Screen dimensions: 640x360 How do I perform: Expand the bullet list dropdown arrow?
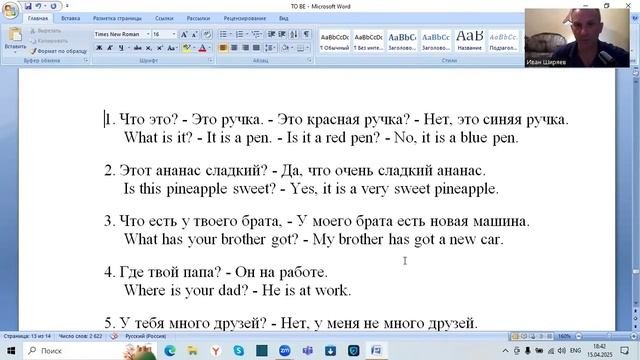pyautogui.click(x=230, y=34)
